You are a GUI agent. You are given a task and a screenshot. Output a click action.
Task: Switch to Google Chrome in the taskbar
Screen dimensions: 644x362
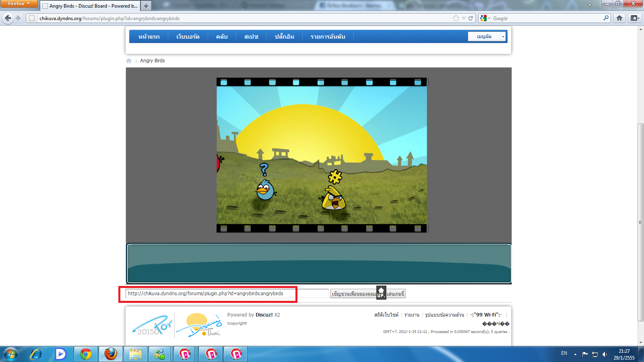click(85, 354)
